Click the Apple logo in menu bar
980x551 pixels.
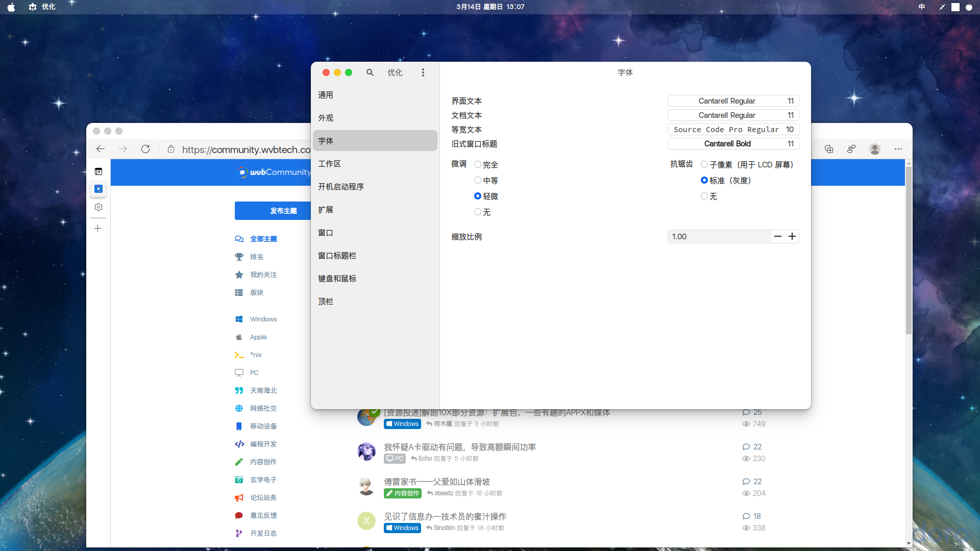[x=11, y=7]
